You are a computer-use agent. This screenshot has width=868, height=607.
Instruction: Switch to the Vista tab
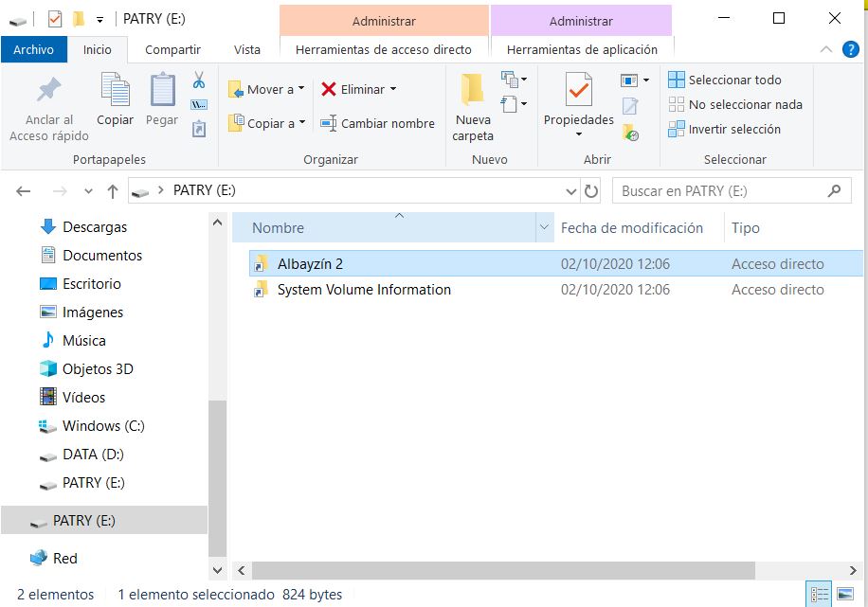tap(247, 49)
